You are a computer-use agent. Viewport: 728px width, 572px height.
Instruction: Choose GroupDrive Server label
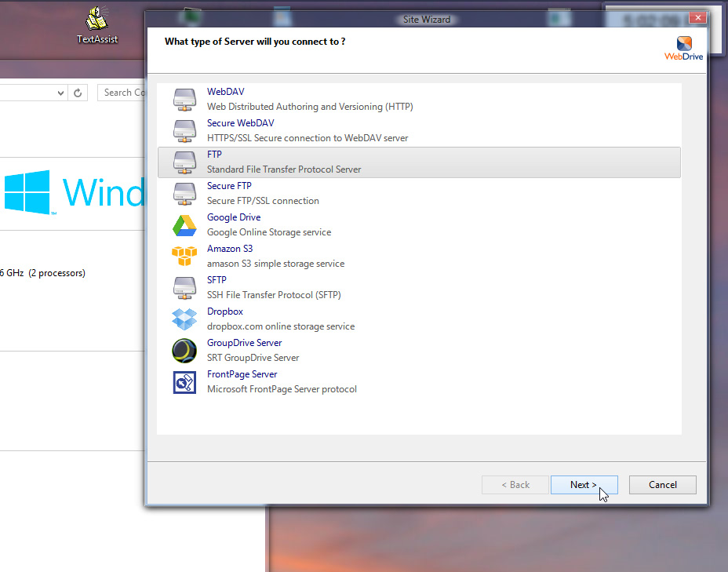pyautogui.click(x=244, y=343)
